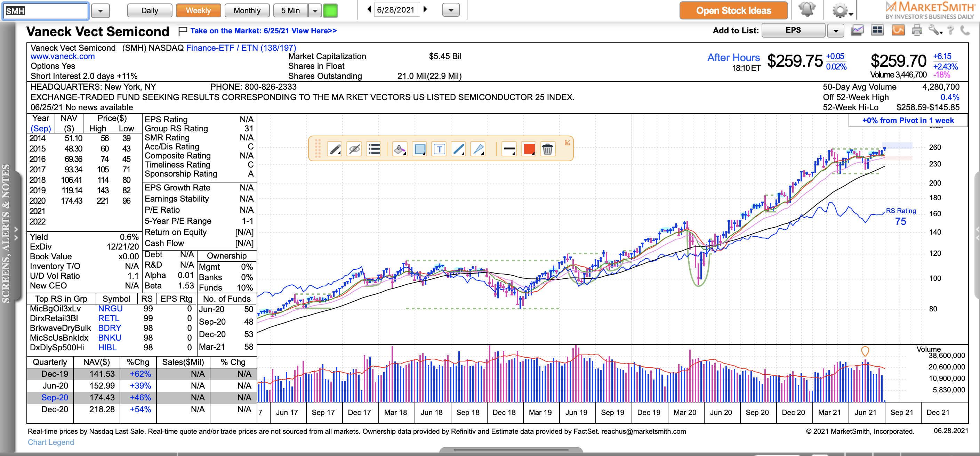Open the notes list in the annotation toolbar
Viewport: 980px width, 456px height.
coord(374,149)
